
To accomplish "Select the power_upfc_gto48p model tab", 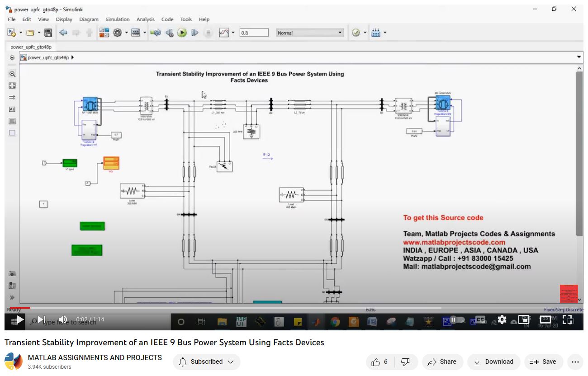I will click(31, 47).
